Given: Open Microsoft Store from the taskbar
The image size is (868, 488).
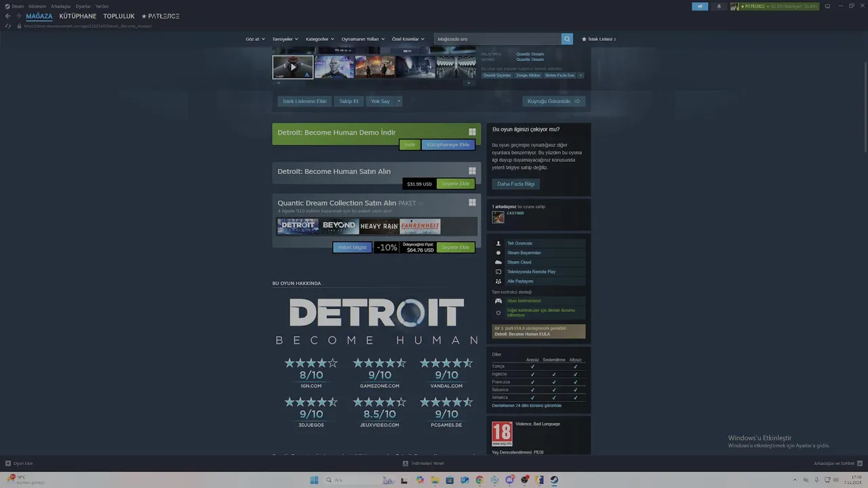Looking at the screenshot, I should tap(450, 480).
